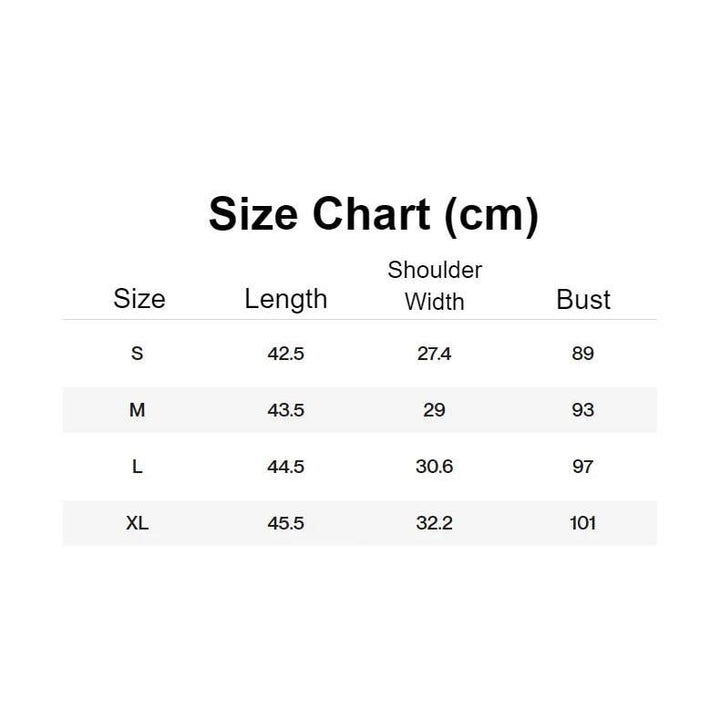The height and width of the screenshot is (720, 720).
Task: Click shoulder width value 32.2
Action: [434, 523]
